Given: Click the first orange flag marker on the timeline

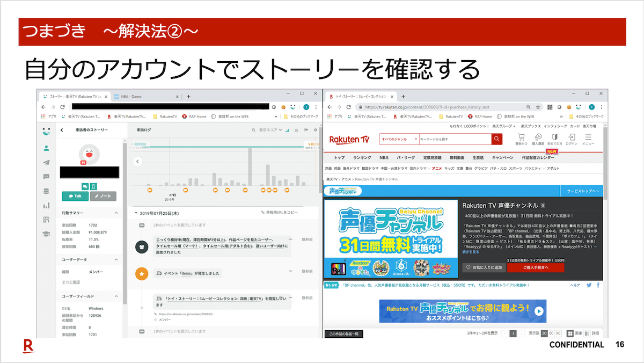Looking at the screenshot, I should pyautogui.click(x=150, y=190).
